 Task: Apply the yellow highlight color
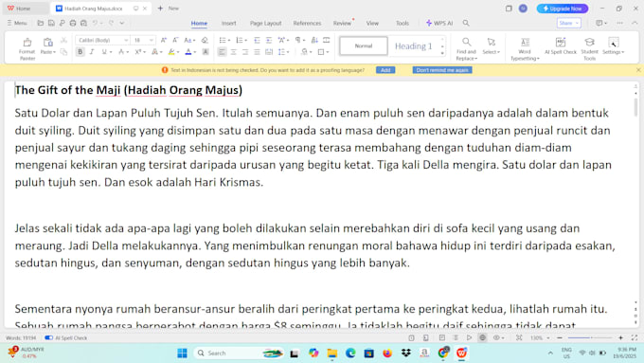171,52
